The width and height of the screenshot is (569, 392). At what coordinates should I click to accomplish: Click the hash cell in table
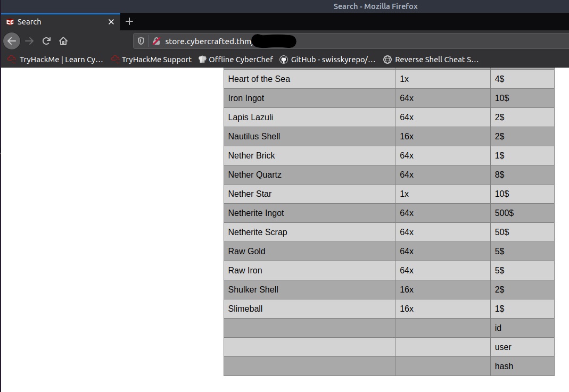504,366
